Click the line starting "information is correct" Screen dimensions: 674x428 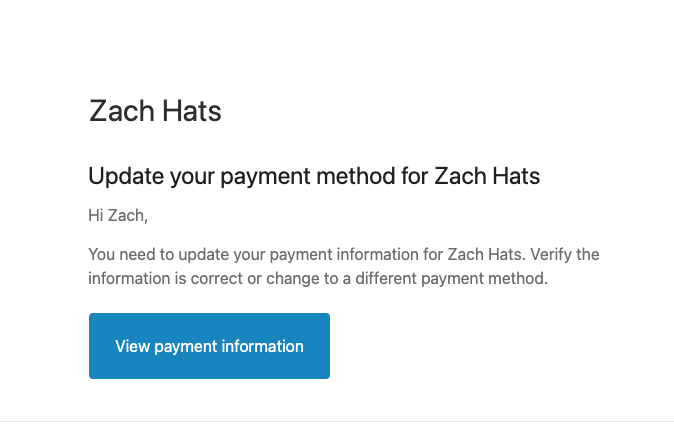tap(318, 279)
